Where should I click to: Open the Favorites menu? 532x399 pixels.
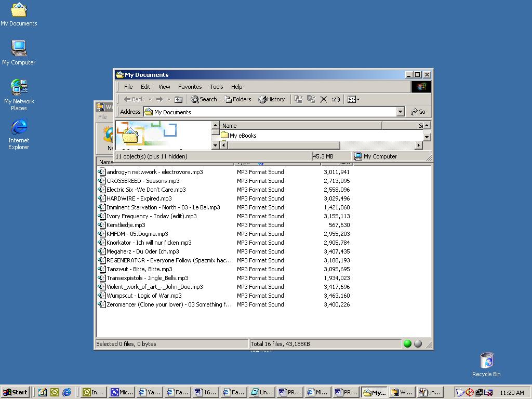click(190, 87)
